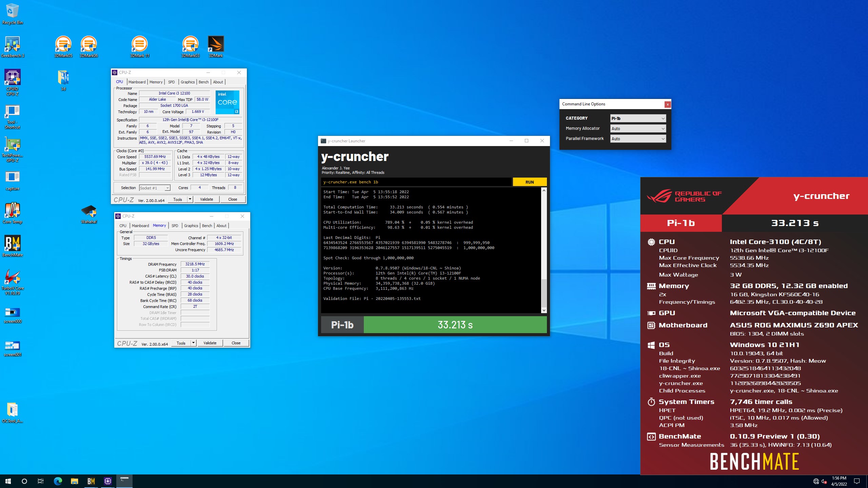868x488 pixels.
Task: Open the notification center on taskbar
Action: click(x=857, y=481)
